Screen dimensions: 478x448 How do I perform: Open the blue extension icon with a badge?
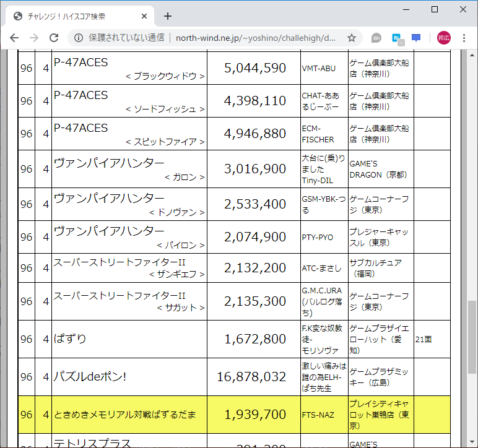point(398,39)
